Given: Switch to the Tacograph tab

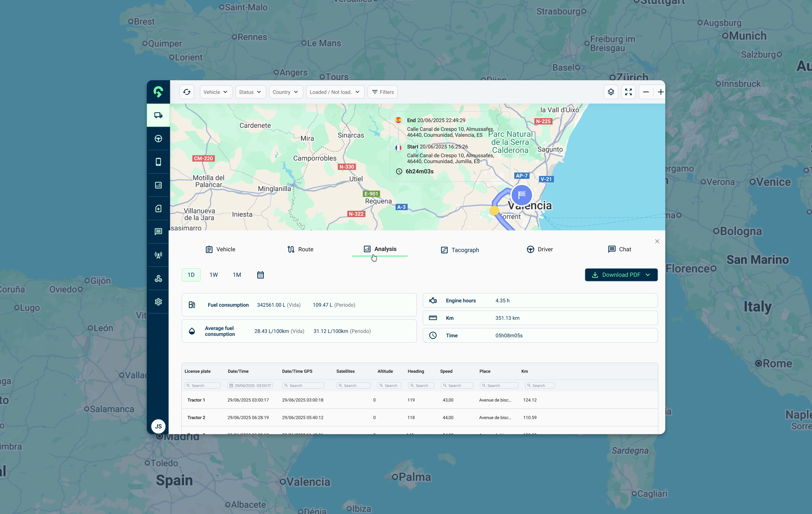Looking at the screenshot, I should tap(459, 250).
